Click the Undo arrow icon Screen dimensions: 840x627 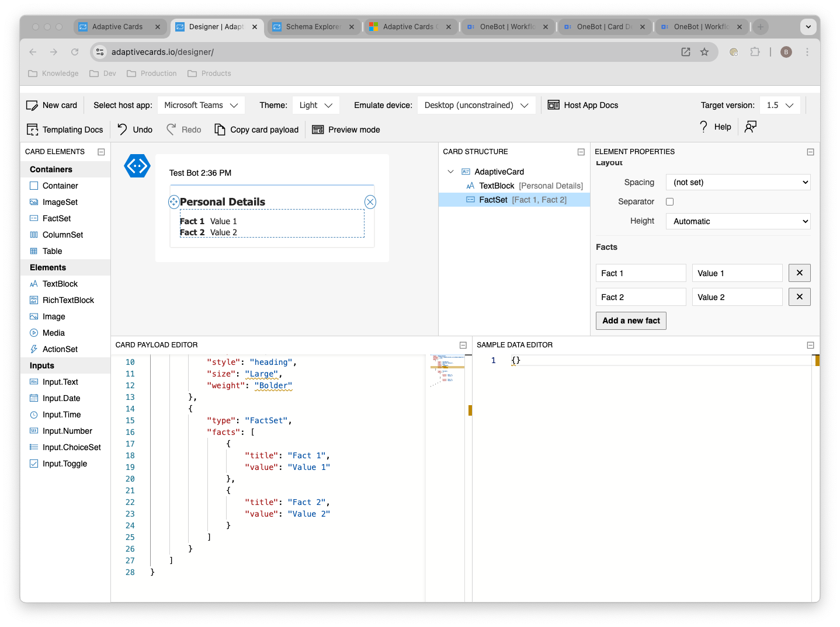122,129
